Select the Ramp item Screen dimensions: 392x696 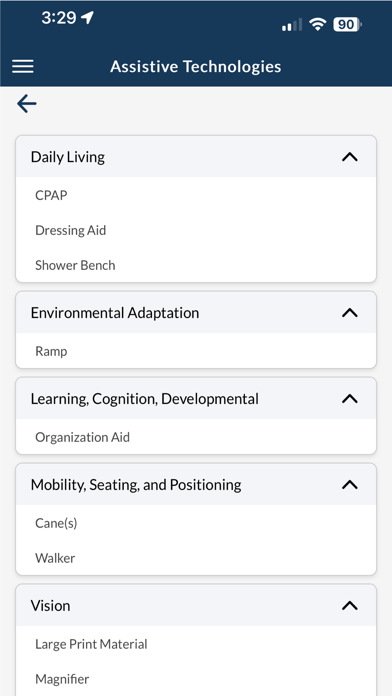[196, 351]
